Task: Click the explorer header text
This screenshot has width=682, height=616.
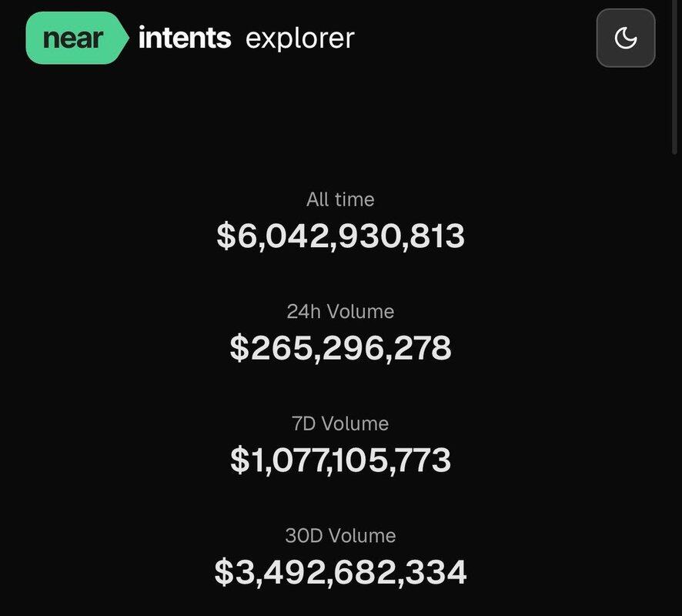Action: click(299, 38)
